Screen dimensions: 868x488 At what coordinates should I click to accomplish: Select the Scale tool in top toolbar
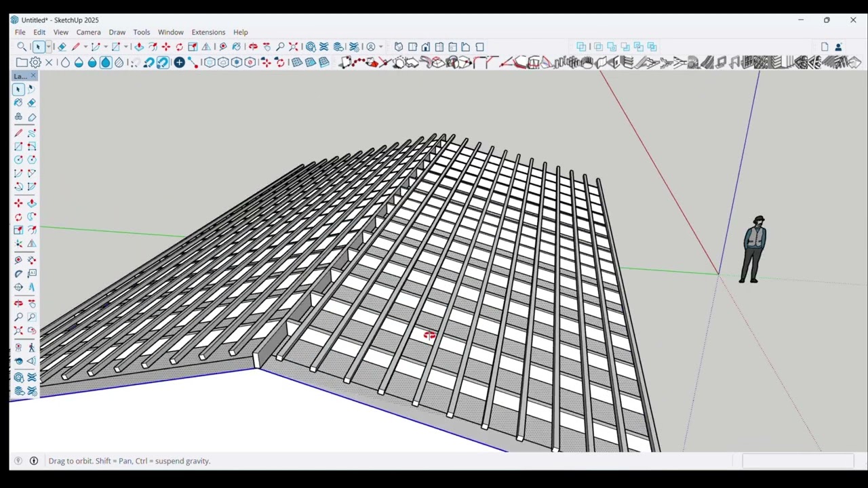[x=193, y=47]
